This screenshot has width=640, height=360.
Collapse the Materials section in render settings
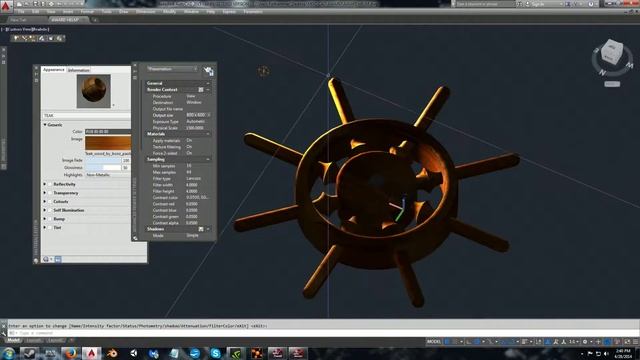(x=208, y=134)
